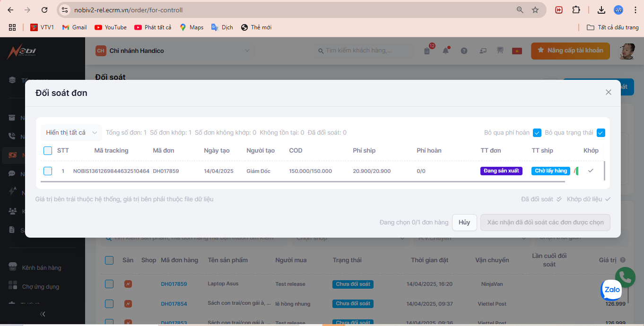This screenshot has height=326, width=644.
Task: Click the green phone call icon
Action: coord(625,277)
